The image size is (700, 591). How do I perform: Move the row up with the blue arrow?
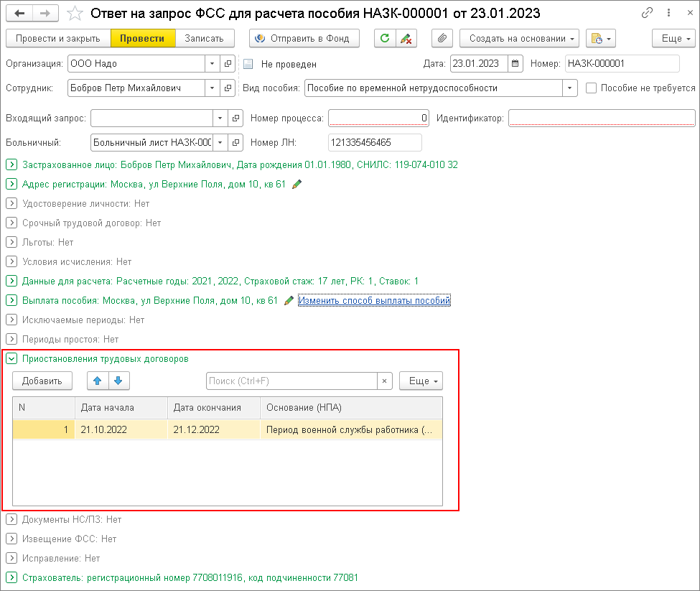tap(98, 381)
